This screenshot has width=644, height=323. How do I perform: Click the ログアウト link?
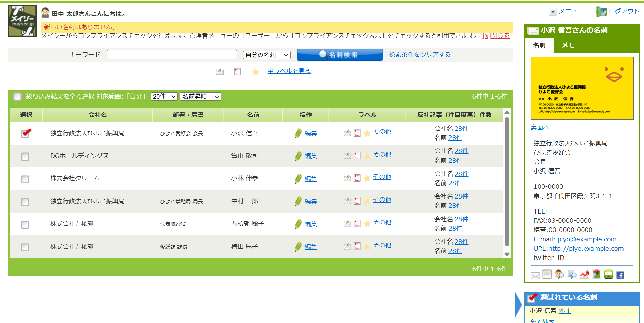coord(624,11)
